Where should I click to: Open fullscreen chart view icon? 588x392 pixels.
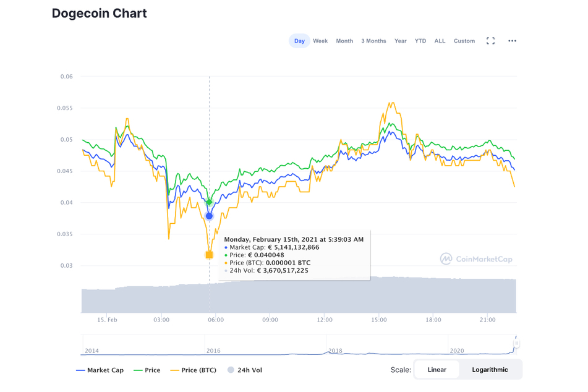point(490,41)
